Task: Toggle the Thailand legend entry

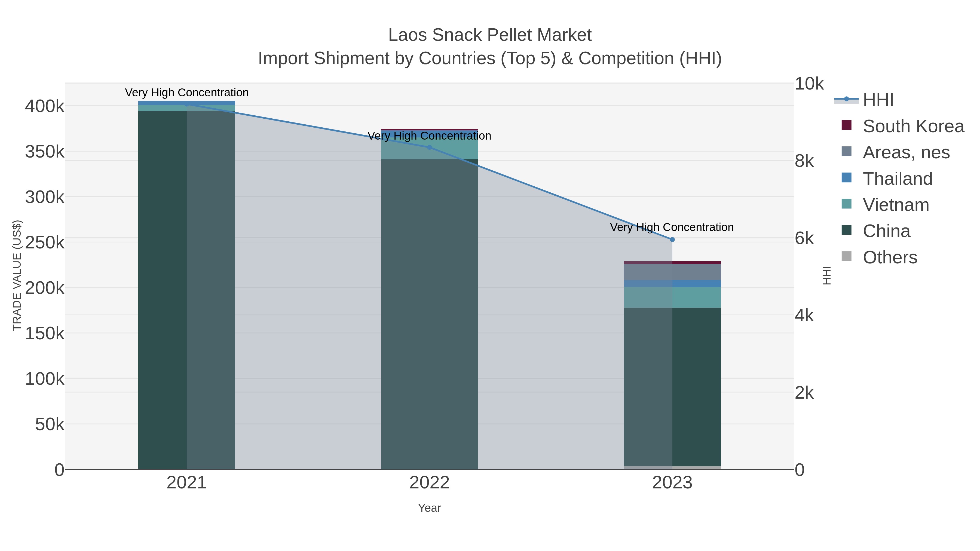Action: tap(887, 179)
